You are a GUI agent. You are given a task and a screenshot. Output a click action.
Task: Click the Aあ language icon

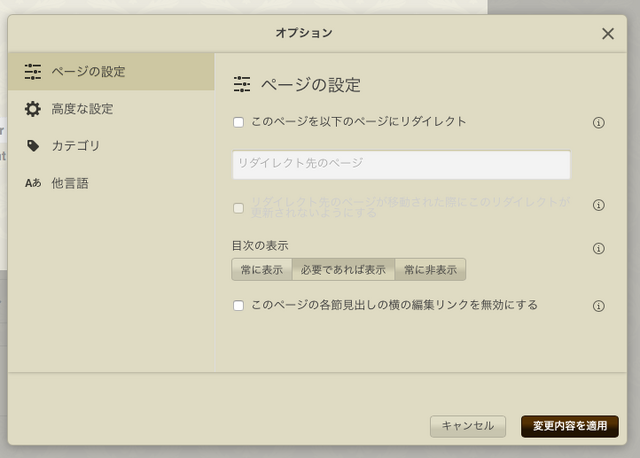click(x=33, y=183)
